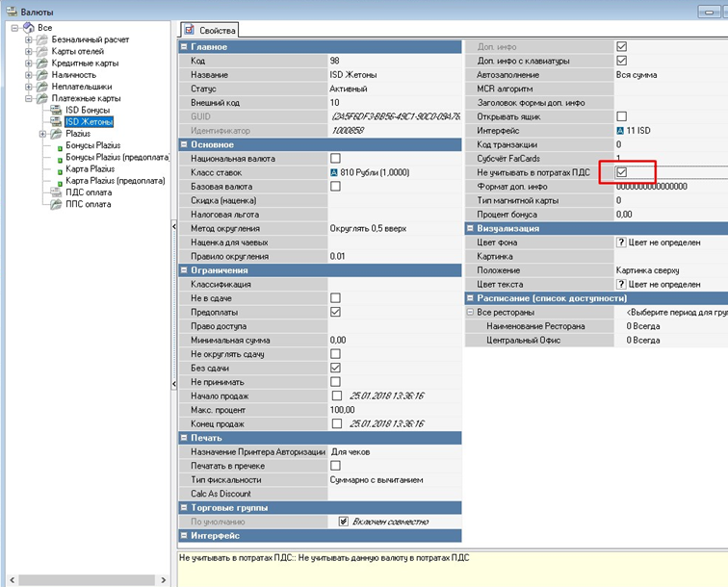
Task: Click the 11 ISD interface icon
Action: pyautogui.click(x=620, y=130)
